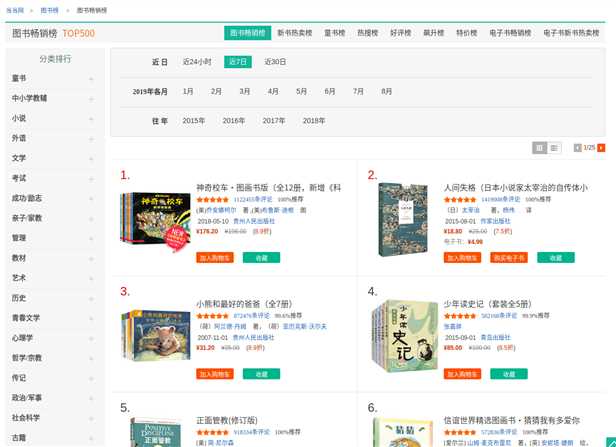
Task: Expand 中小学教辅 category plus sign
Action: [91, 99]
